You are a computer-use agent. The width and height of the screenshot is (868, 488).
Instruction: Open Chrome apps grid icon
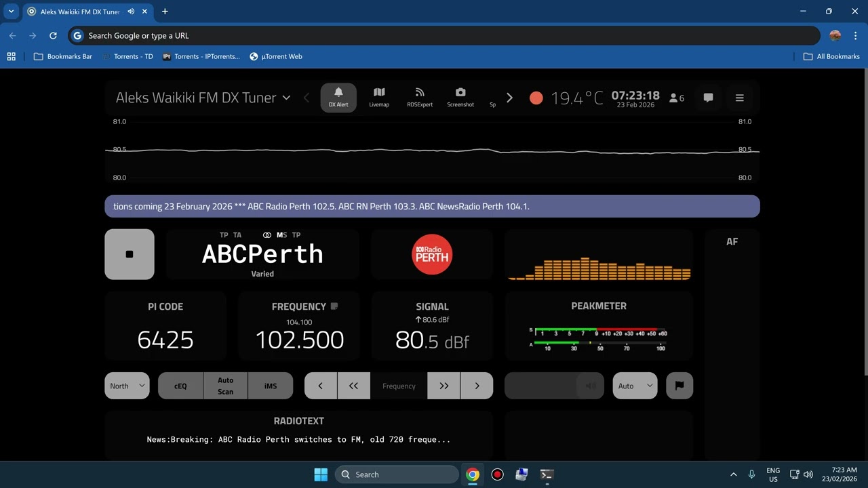[11, 56]
